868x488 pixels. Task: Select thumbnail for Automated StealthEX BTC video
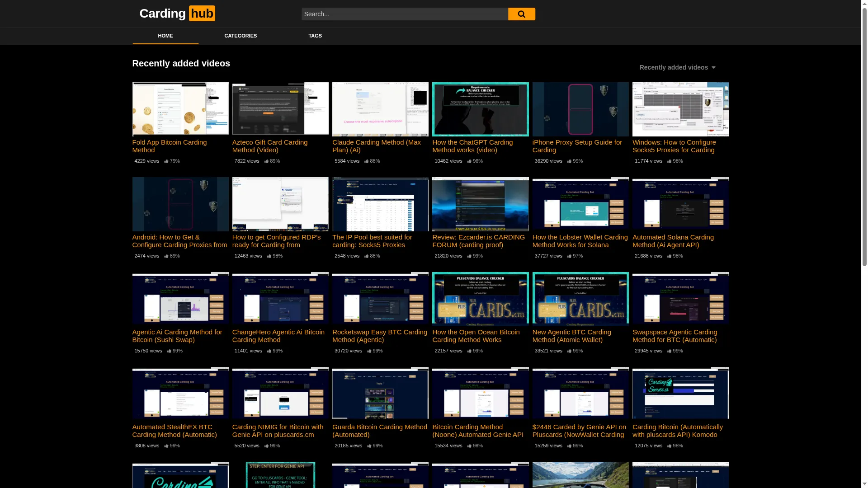pos(180,394)
